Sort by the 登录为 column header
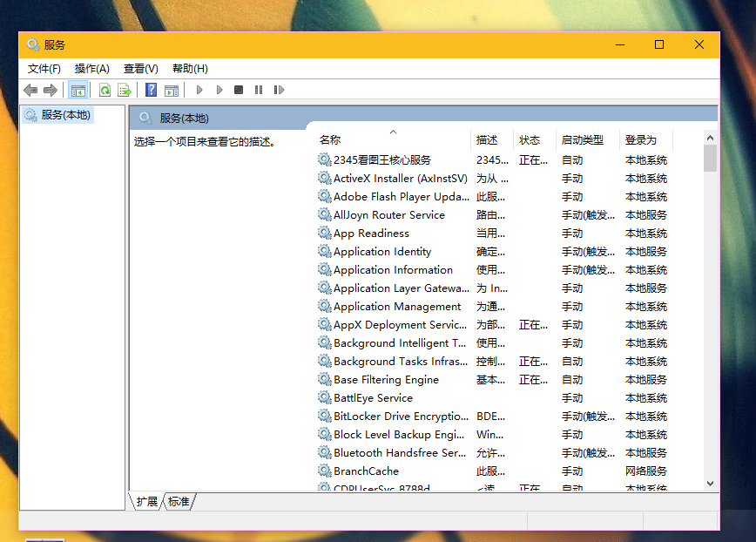 pyautogui.click(x=646, y=139)
